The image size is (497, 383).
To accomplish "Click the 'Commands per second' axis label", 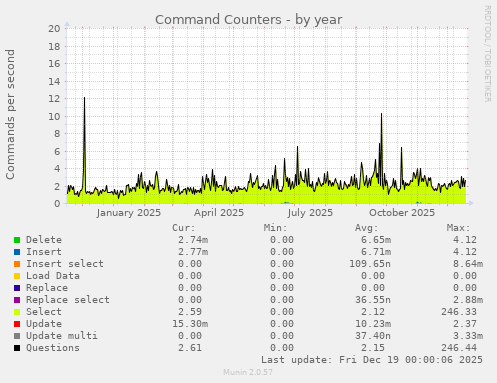I will [10, 114].
